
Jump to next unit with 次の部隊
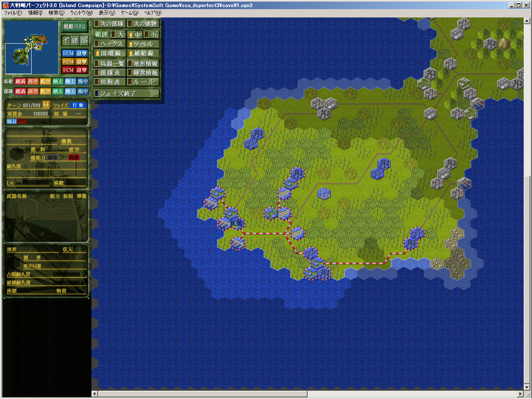tap(109, 24)
